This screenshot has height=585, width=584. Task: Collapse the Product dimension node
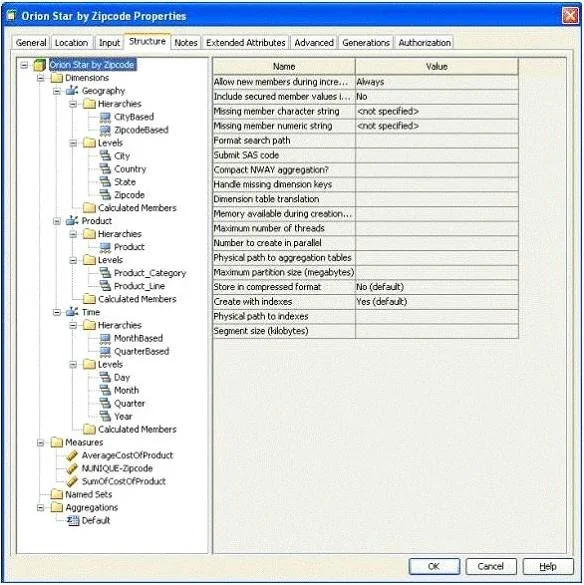57,221
